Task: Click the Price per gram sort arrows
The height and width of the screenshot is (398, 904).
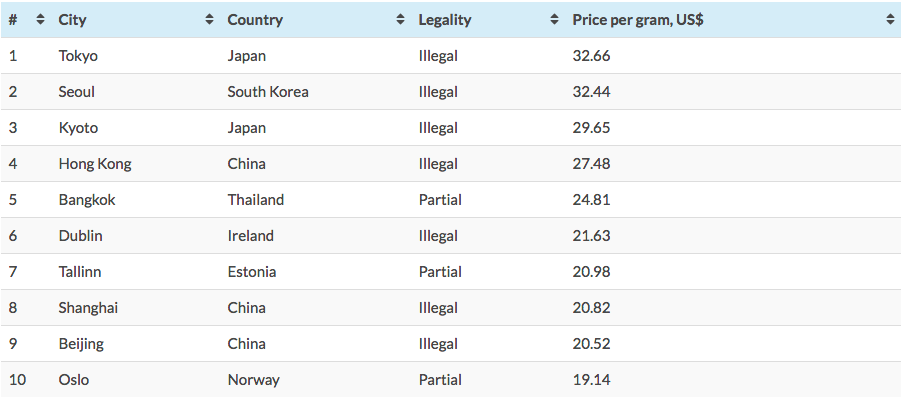Action: click(x=890, y=20)
